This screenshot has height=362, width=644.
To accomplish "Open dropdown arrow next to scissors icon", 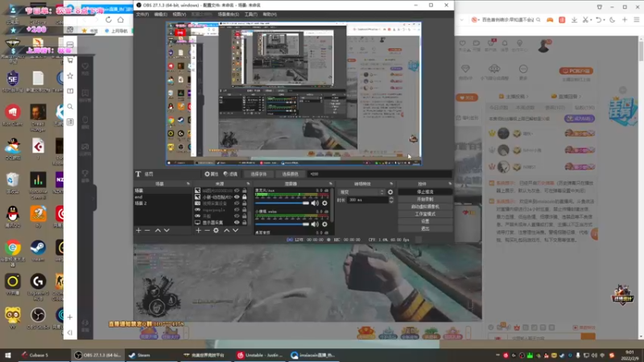I will tap(591, 20).
